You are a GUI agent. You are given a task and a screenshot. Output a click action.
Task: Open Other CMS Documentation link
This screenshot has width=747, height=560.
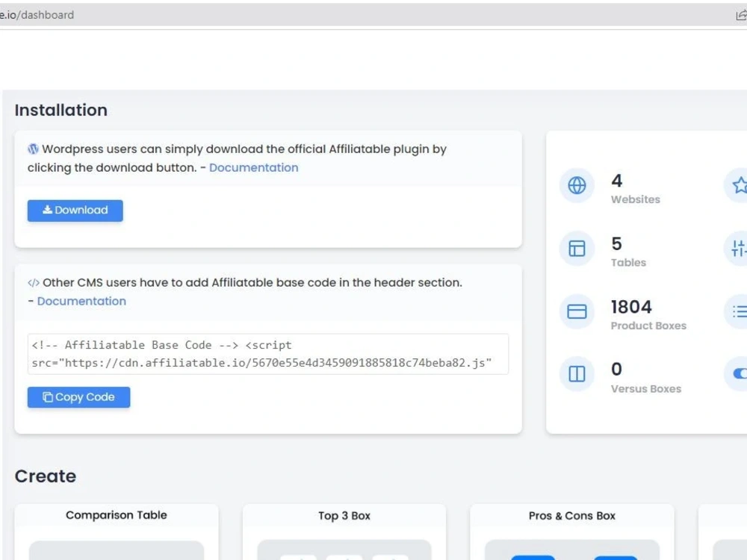pos(81,301)
